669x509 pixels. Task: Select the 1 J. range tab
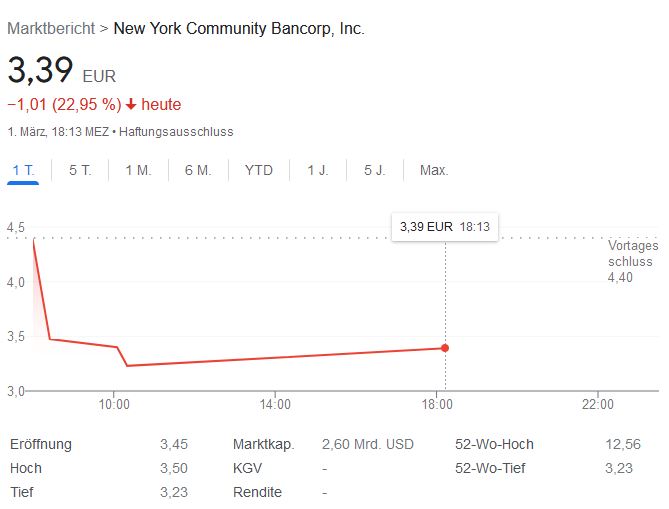click(x=318, y=170)
